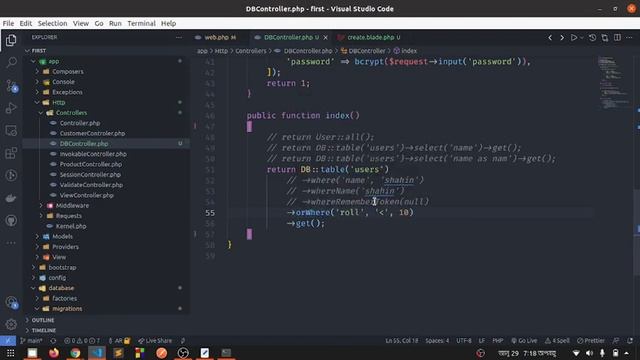
Task: Open the run button dropdown arrow
Action: [582, 38]
